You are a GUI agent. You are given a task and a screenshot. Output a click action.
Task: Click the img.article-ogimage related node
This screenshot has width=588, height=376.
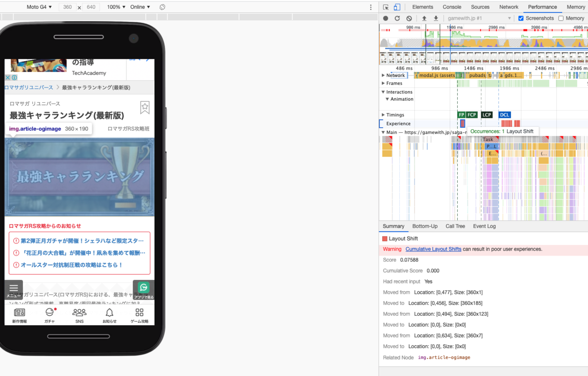point(444,357)
